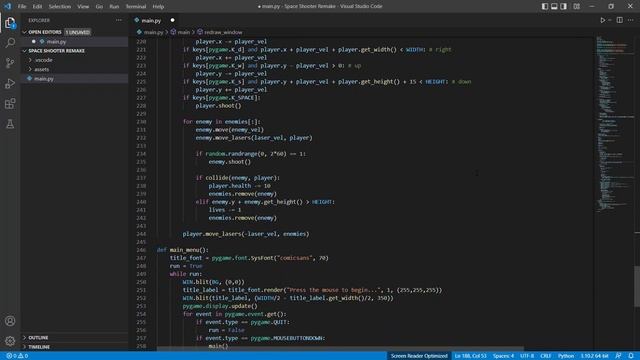Open the Terminal menu
This screenshot has height=360, width=640.
136,7
